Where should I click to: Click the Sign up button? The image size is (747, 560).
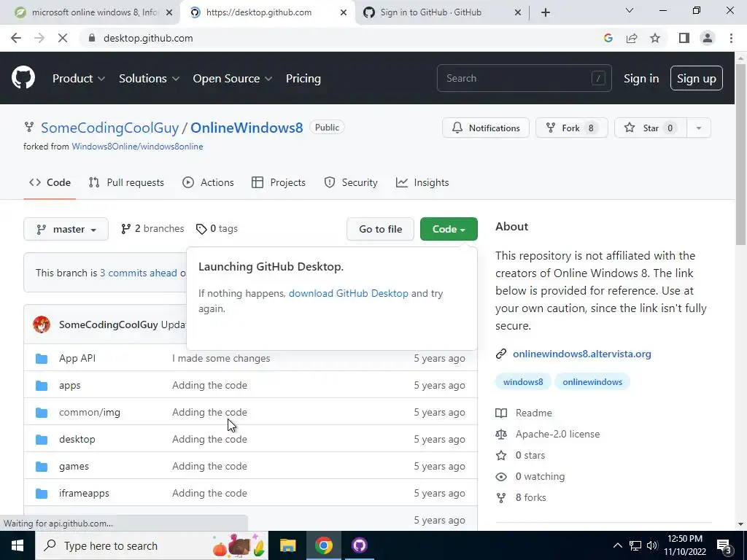(x=697, y=79)
